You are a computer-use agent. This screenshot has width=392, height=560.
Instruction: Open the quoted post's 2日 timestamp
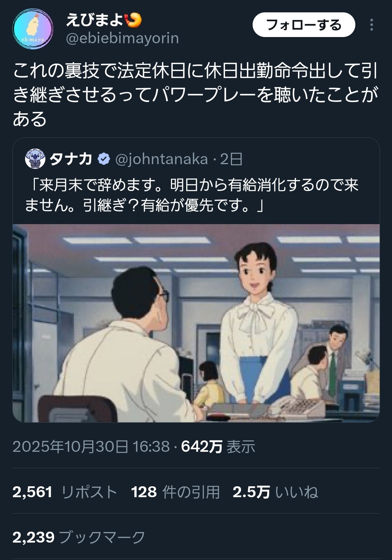pos(231,159)
